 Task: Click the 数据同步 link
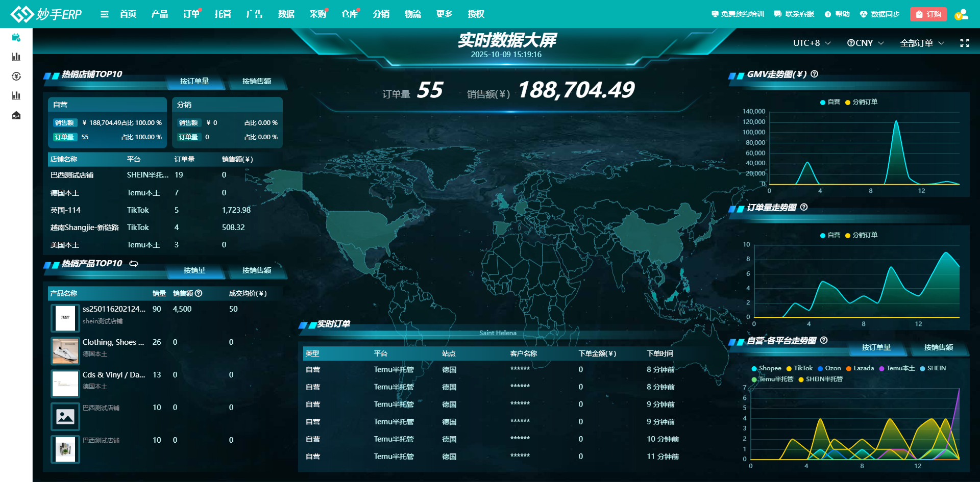879,14
